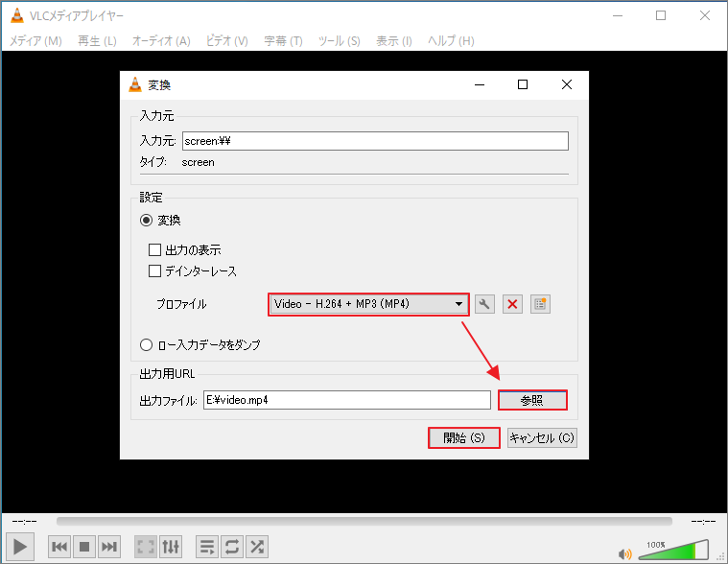
Task: Click the Play button in player controls
Action: coord(20,547)
